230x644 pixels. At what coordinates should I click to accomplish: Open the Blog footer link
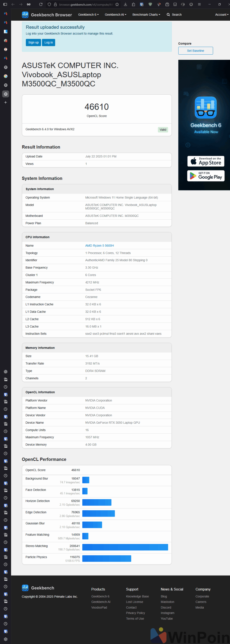(x=164, y=596)
